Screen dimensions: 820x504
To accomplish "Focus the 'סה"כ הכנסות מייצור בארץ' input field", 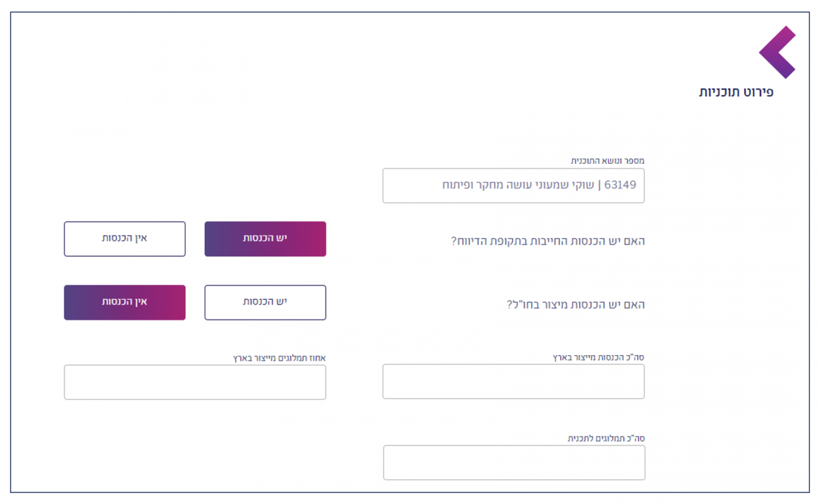I will 513,381.
